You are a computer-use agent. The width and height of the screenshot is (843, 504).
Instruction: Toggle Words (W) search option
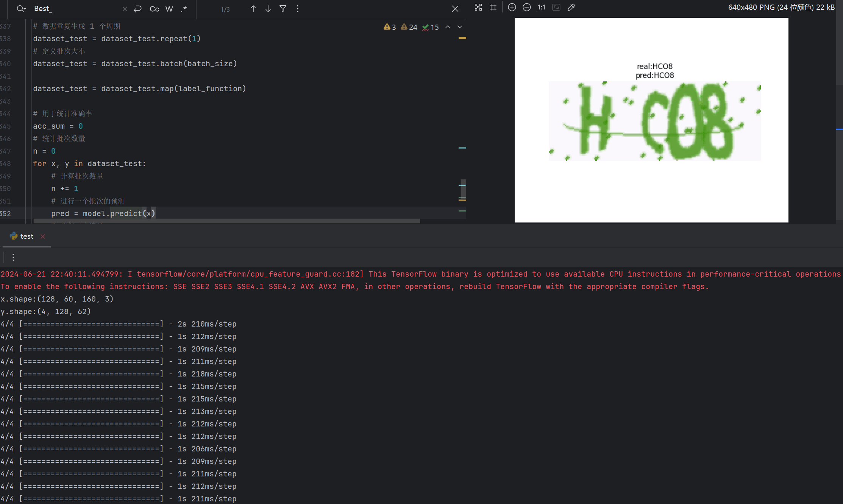169,9
